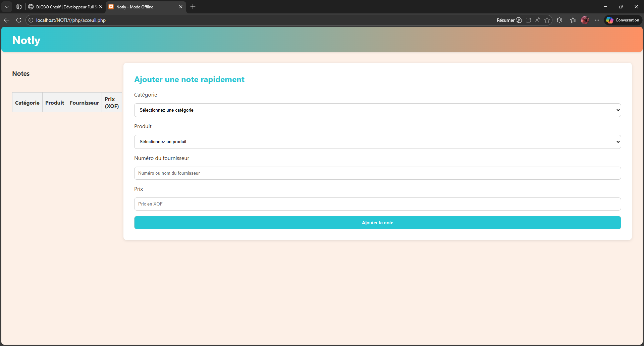Click the Ajouter une note rapidement heading
Image resolution: width=644 pixels, height=346 pixels.
[x=189, y=79]
